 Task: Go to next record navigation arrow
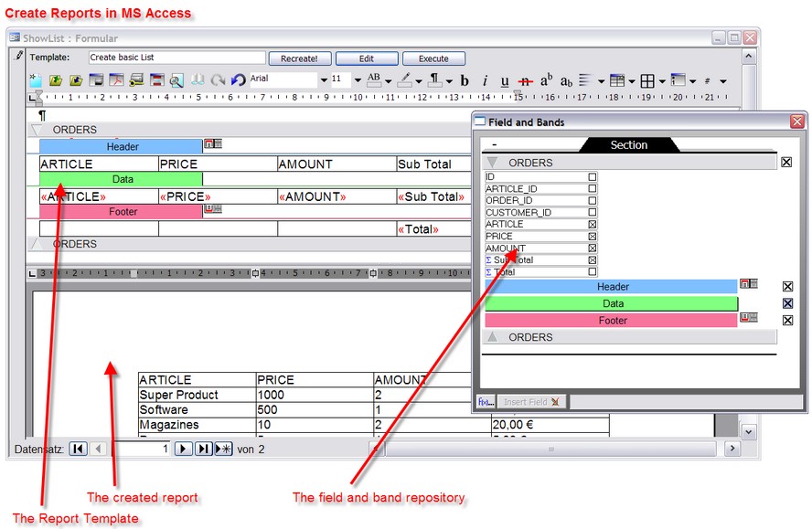(x=183, y=449)
